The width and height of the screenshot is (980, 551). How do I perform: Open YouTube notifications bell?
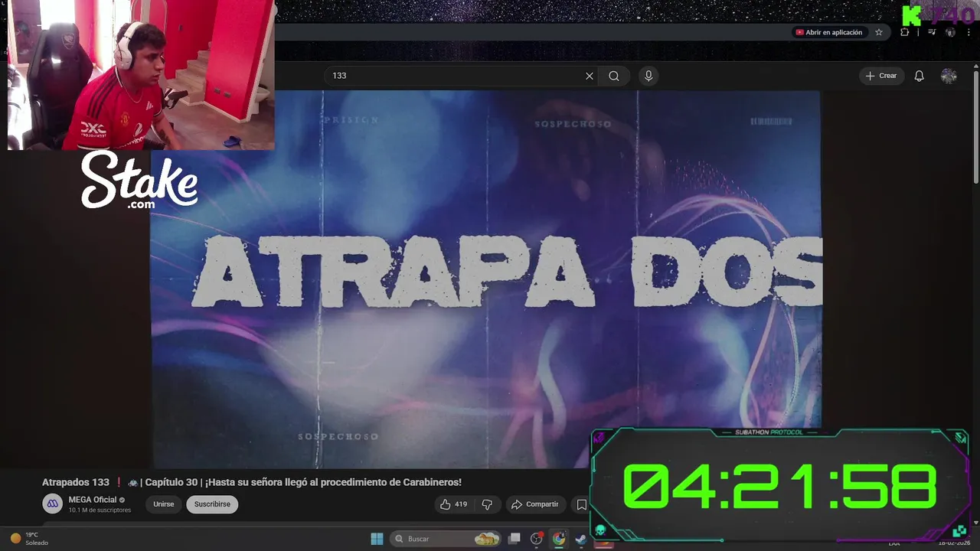click(919, 76)
